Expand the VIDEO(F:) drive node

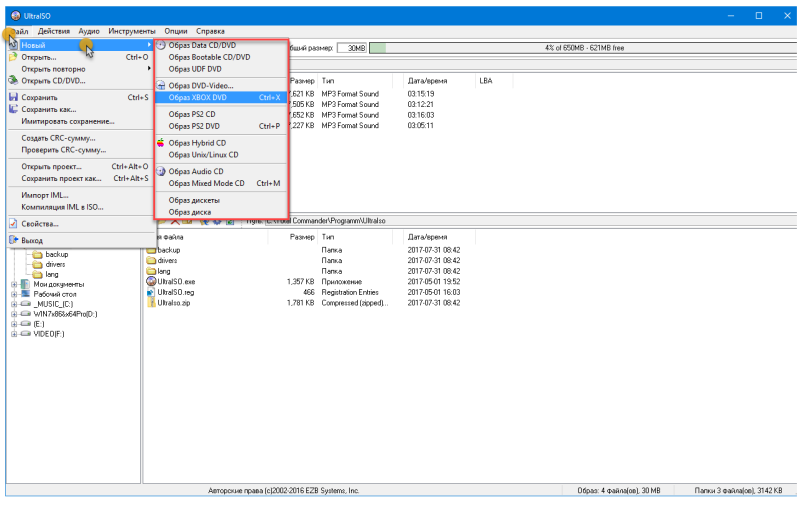(14, 334)
